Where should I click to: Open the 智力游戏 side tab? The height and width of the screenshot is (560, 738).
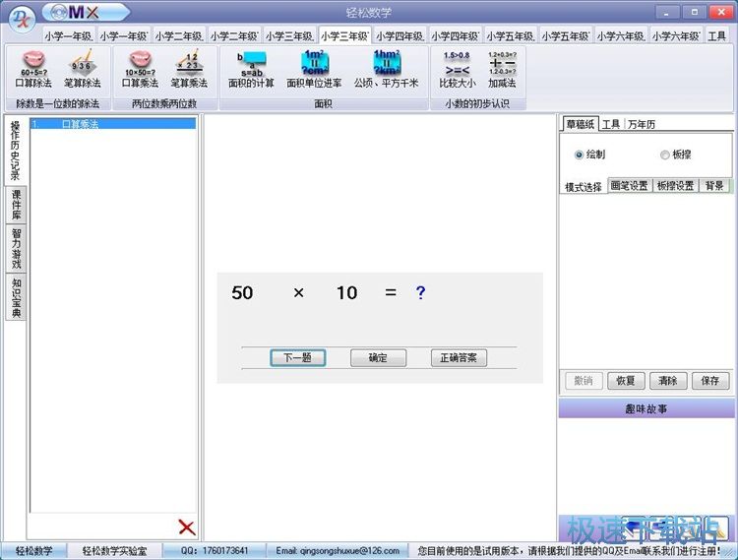[x=16, y=248]
